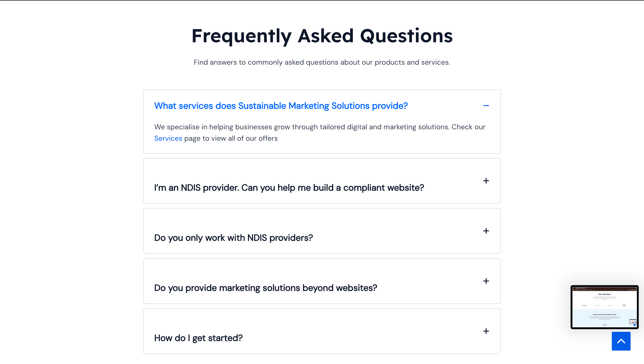Image resolution: width=644 pixels, height=364 pixels.
Task: Open the Services page link
Action: [x=168, y=138]
